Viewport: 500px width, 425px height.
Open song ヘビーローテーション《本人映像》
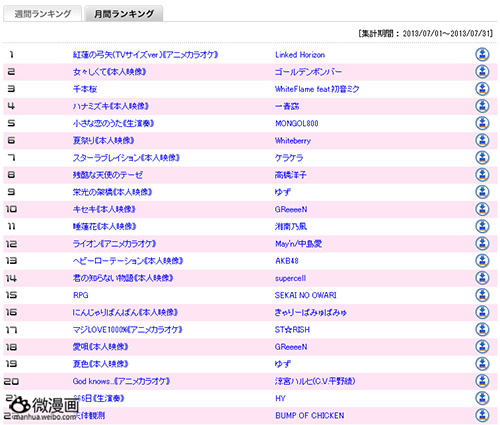pyautogui.click(x=128, y=261)
